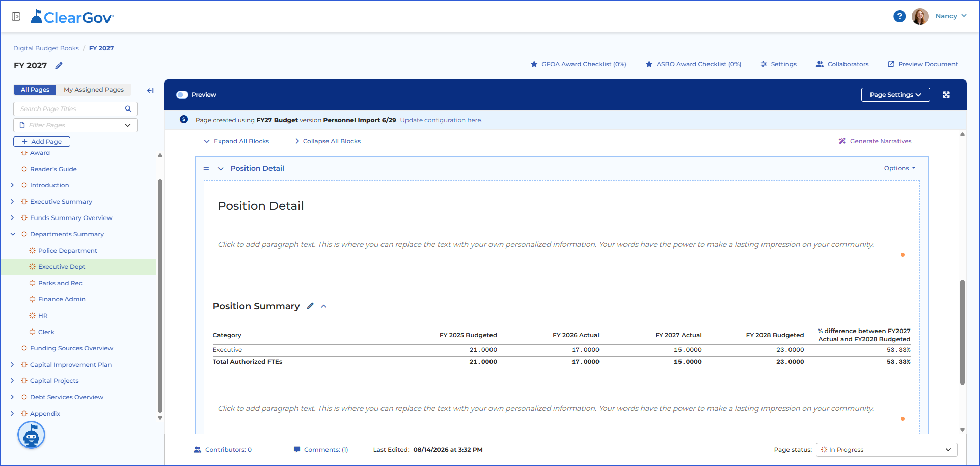This screenshot has width=980, height=466.
Task: Open the budget chatbot assistant icon
Action: coord(32,435)
